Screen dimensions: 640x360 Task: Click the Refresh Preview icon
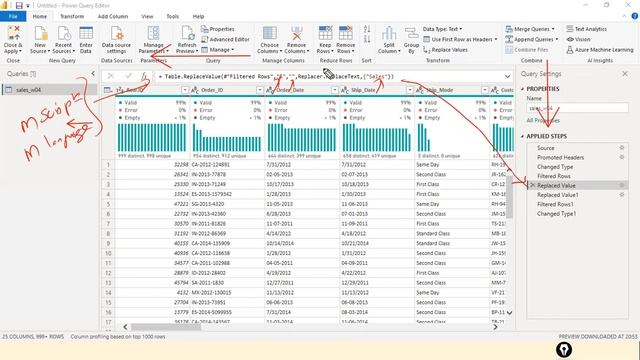coord(187,33)
